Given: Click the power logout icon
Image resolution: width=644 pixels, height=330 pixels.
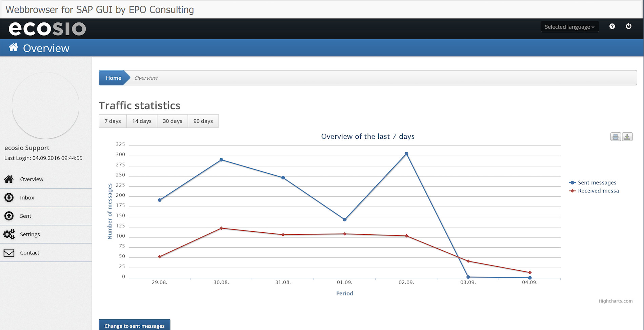Looking at the screenshot, I should [x=628, y=26].
